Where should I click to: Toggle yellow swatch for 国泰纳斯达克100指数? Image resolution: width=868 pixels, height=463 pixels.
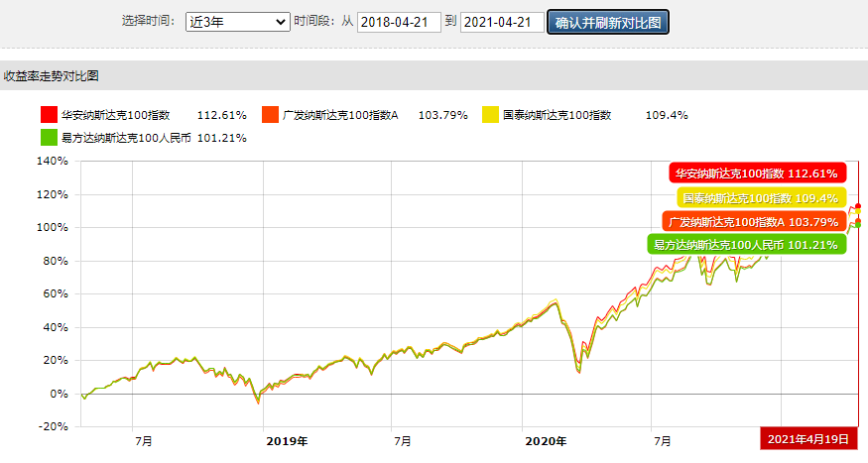pyautogui.click(x=490, y=114)
